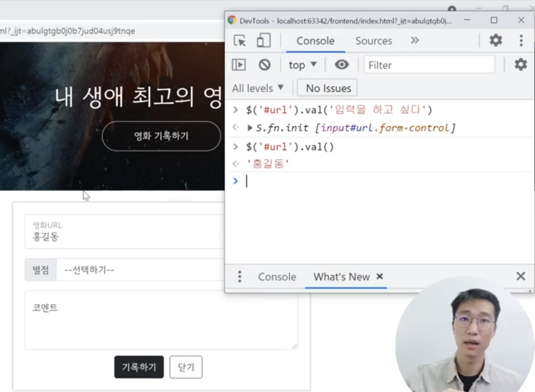This screenshot has width=535, height=392.
Task: Open the console settings gear beside Filter
Action: 520,65
